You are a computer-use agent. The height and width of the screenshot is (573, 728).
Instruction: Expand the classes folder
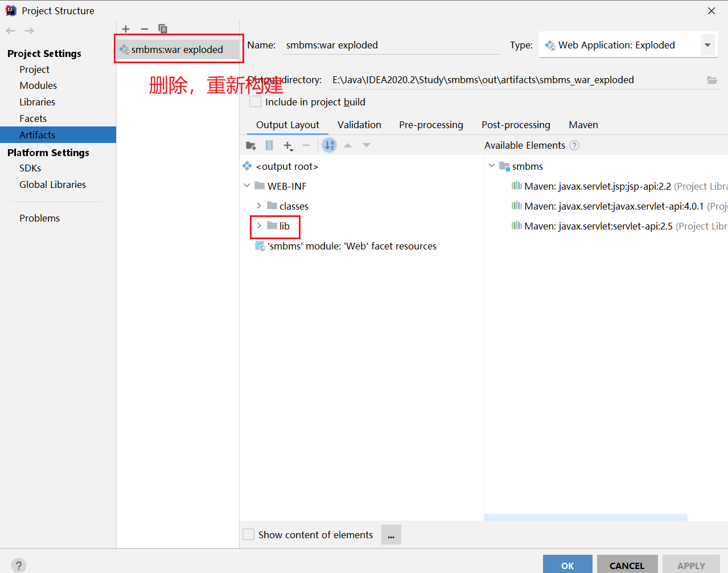click(x=259, y=206)
